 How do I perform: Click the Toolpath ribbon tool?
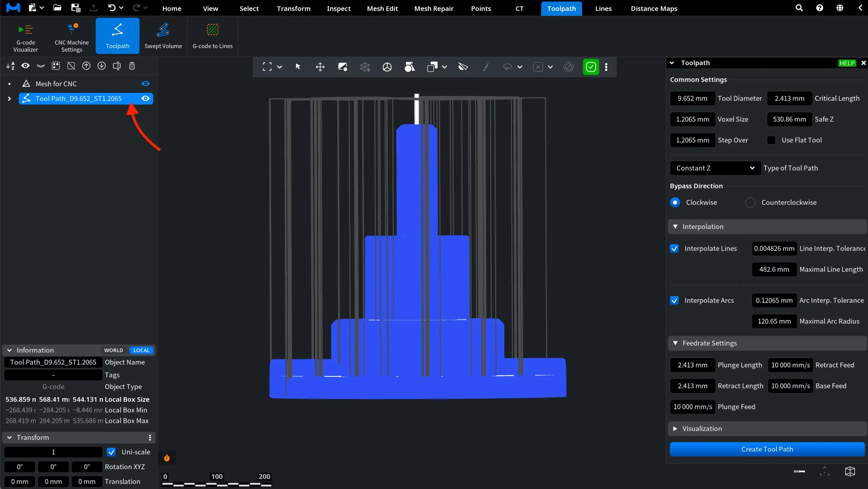point(117,37)
